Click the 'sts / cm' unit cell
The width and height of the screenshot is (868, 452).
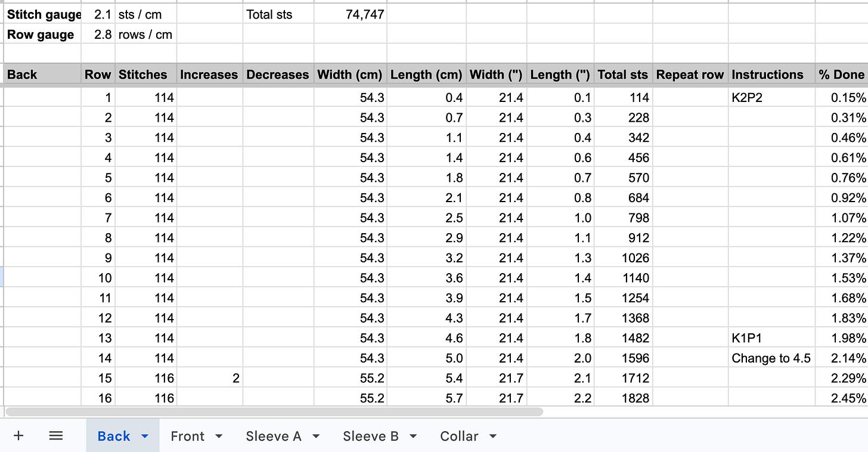pyautogui.click(x=146, y=14)
